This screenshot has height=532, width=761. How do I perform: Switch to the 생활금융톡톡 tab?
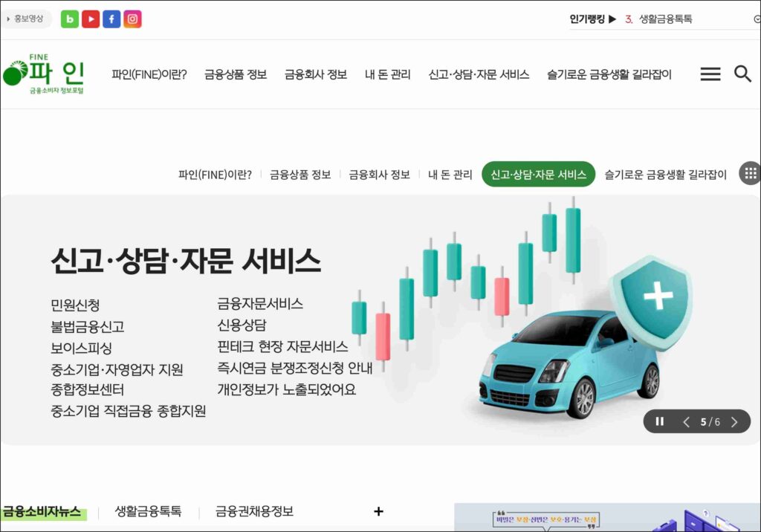coord(148,511)
